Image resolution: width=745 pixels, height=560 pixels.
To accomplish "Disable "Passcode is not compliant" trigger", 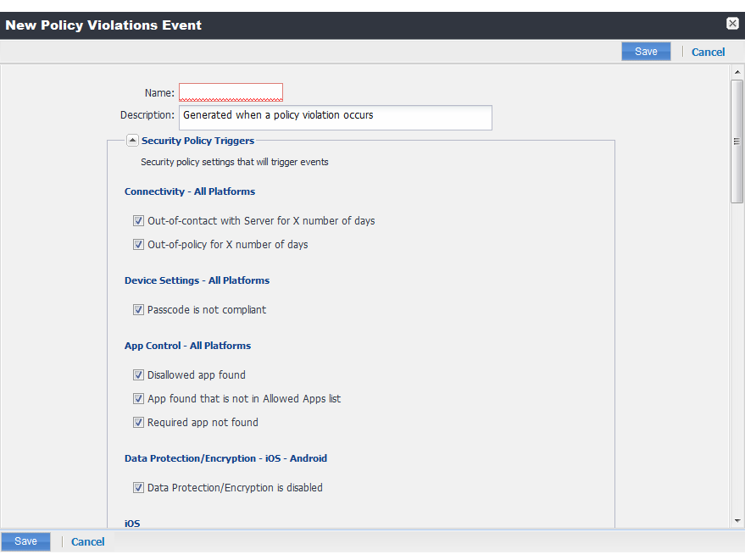I will tap(138, 309).
